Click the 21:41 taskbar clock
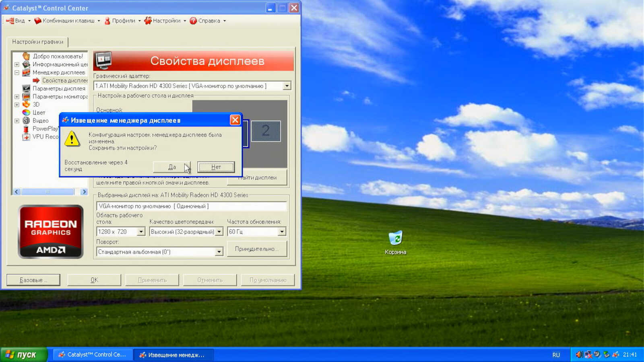644x362 pixels. click(x=630, y=354)
